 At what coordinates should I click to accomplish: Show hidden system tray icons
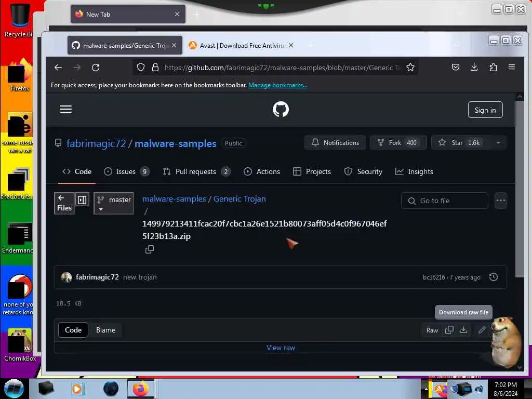point(426,389)
